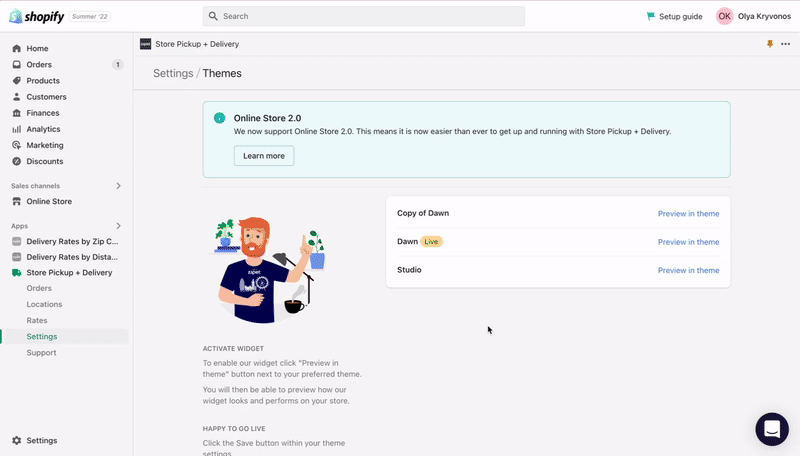Click the Setup guide link

681,16
